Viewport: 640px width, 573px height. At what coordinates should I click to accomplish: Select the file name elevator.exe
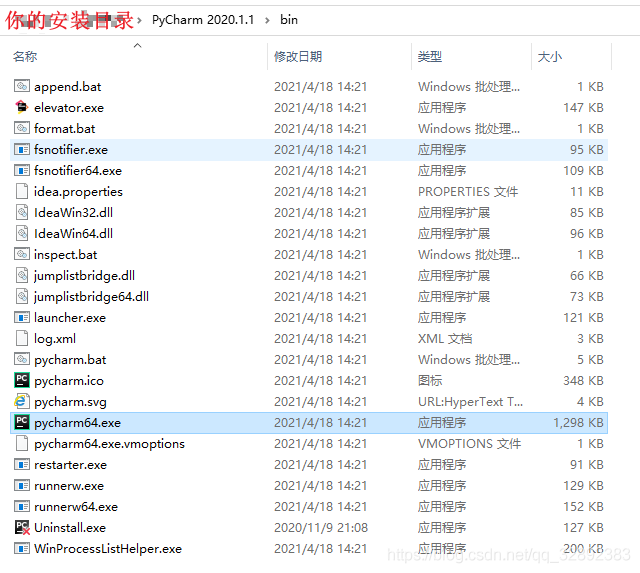(x=69, y=107)
